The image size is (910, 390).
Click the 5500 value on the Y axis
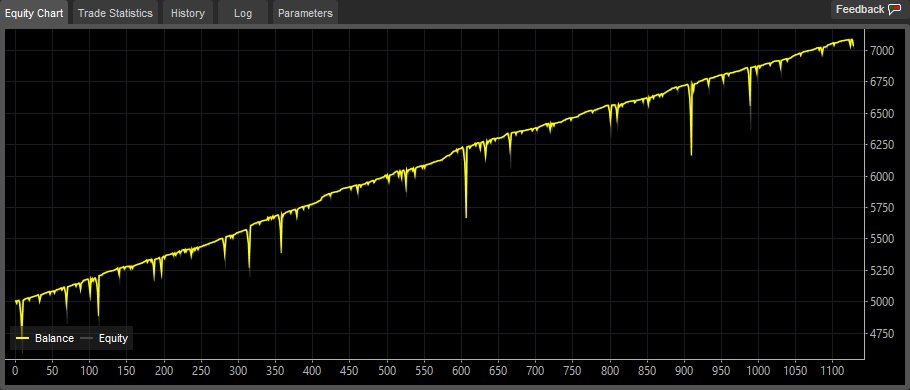click(x=882, y=239)
